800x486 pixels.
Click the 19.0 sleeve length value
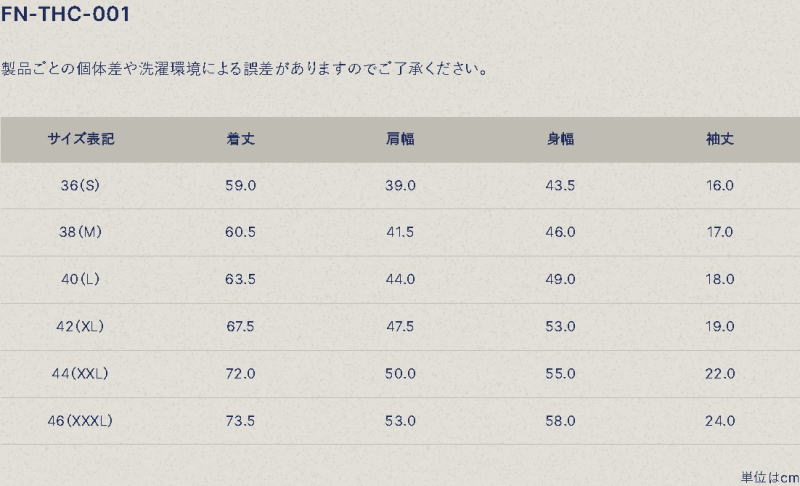[x=720, y=326]
